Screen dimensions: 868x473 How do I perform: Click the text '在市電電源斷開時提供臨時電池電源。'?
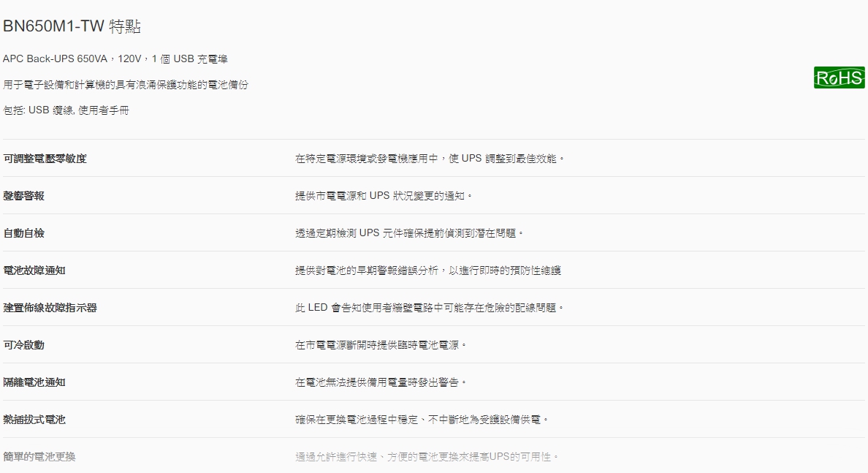(381, 345)
